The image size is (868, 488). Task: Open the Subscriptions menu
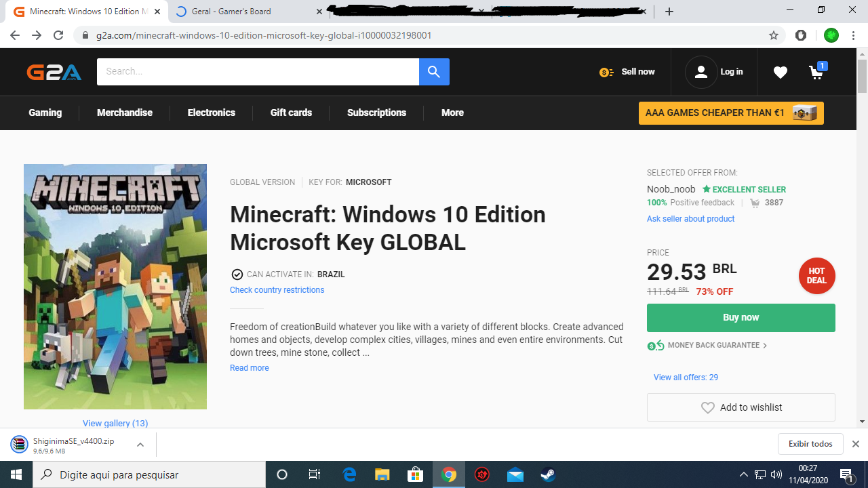(376, 113)
